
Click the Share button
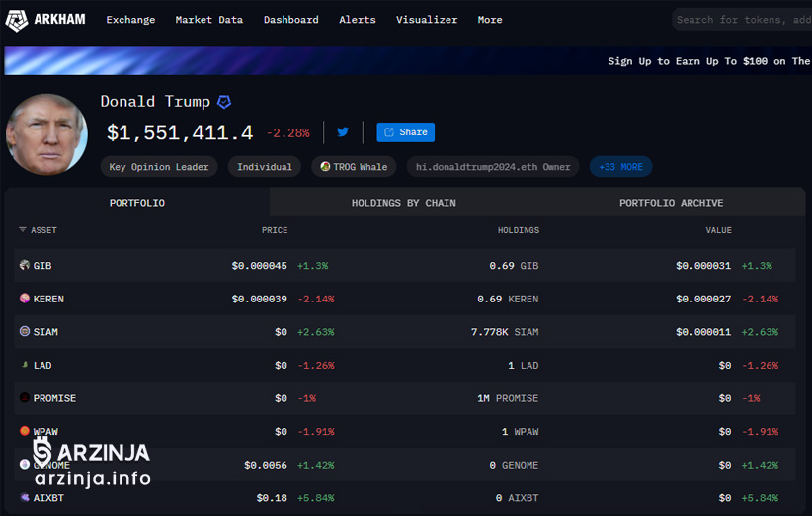405,132
